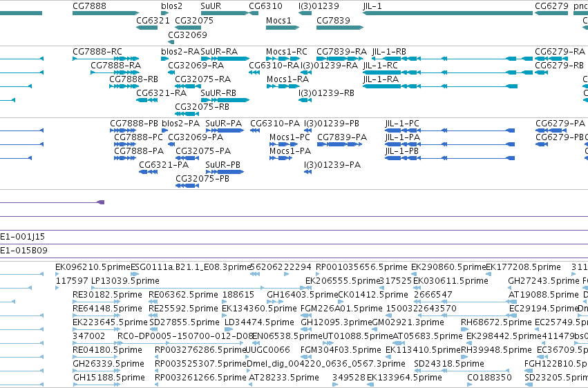Select the blos2-RA transcript label
588x388 pixels.
click(180, 51)
